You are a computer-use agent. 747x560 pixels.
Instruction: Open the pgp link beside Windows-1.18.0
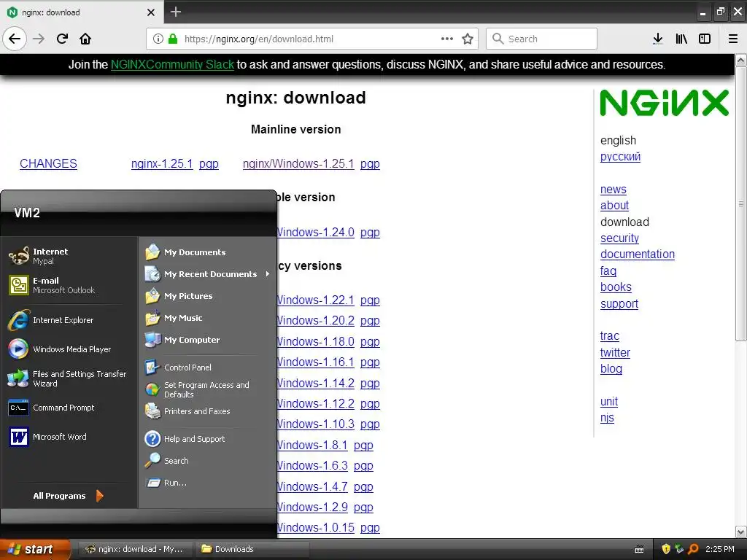click(x=370, y=341)
